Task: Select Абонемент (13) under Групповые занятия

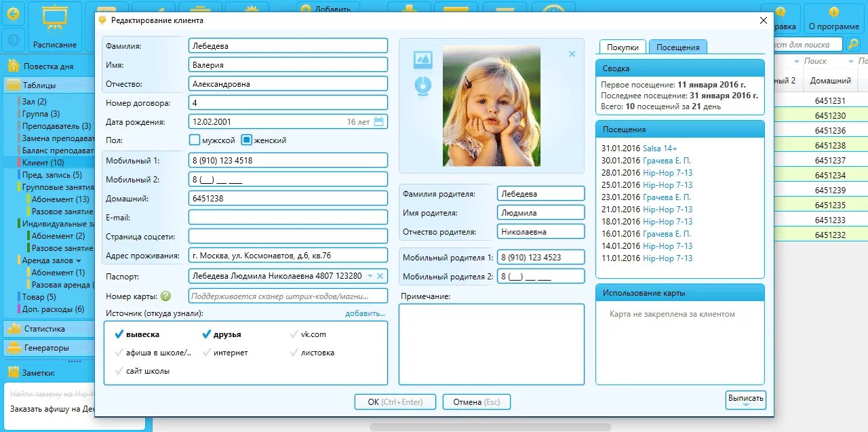Action: coord(60,199)
